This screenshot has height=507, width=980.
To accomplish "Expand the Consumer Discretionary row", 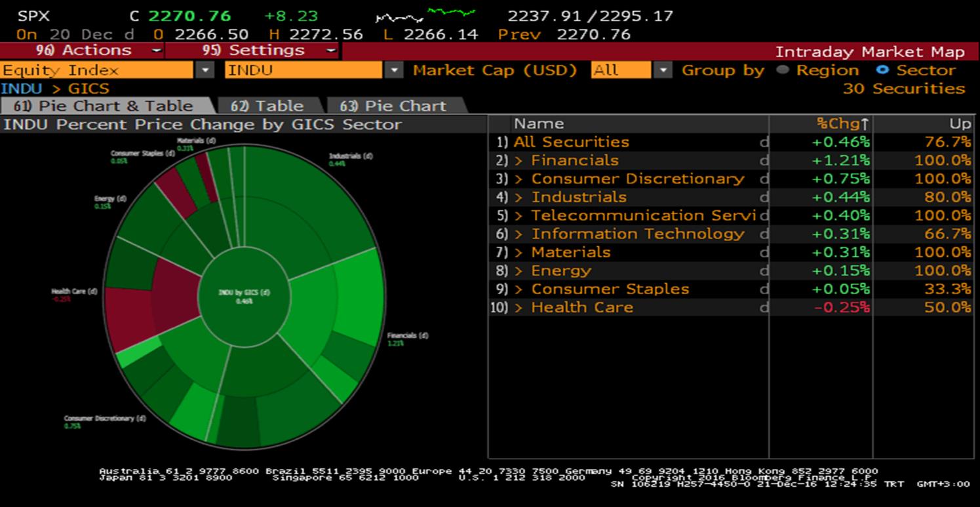I will point(519,179).
